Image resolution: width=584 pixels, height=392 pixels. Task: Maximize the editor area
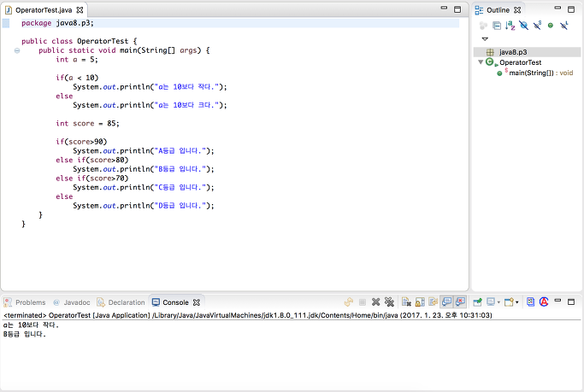[x=457, y=9]
